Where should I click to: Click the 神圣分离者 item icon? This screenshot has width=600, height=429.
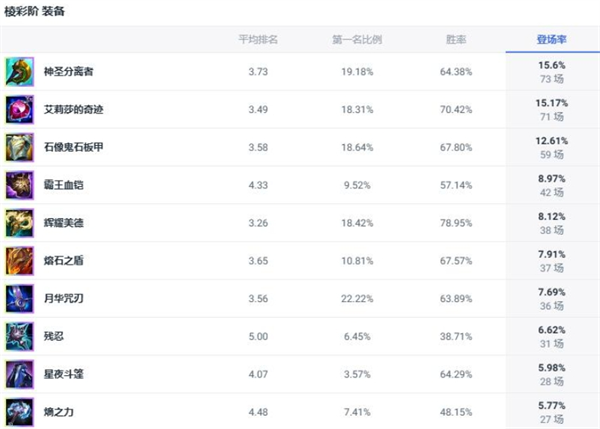(20, 71)
